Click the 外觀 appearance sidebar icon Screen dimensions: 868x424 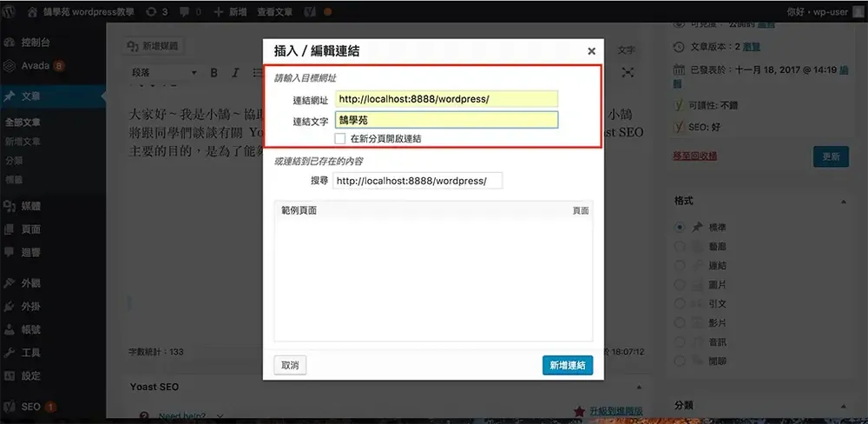click(x=9, y=283)
